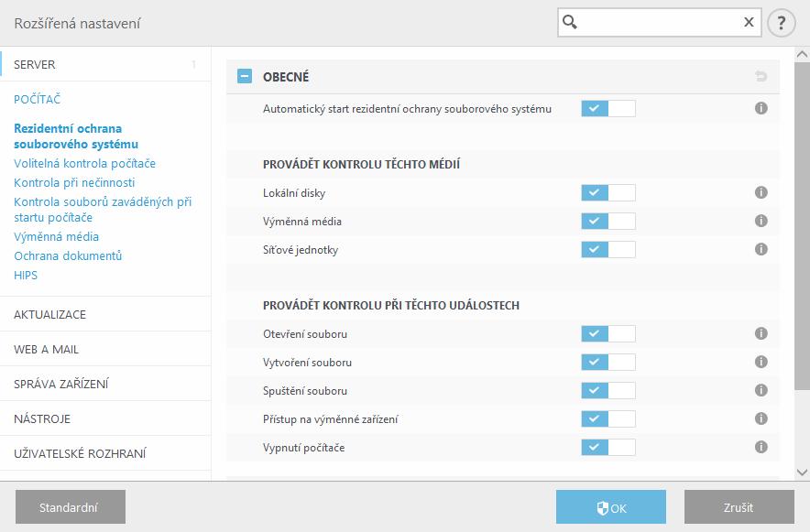Image resolution: width=810 pixels, height=532 pixels.
Task: Collapse the Obecné section
Action: 245,76
